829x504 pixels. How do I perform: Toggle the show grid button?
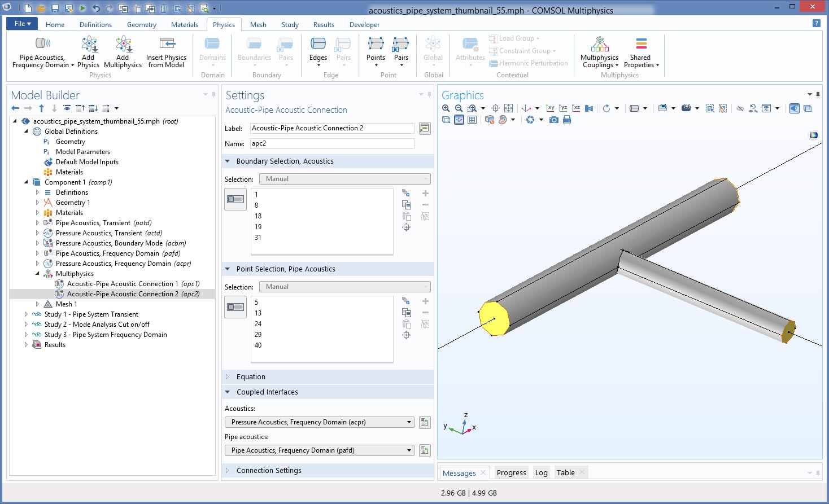click(472, 120)
